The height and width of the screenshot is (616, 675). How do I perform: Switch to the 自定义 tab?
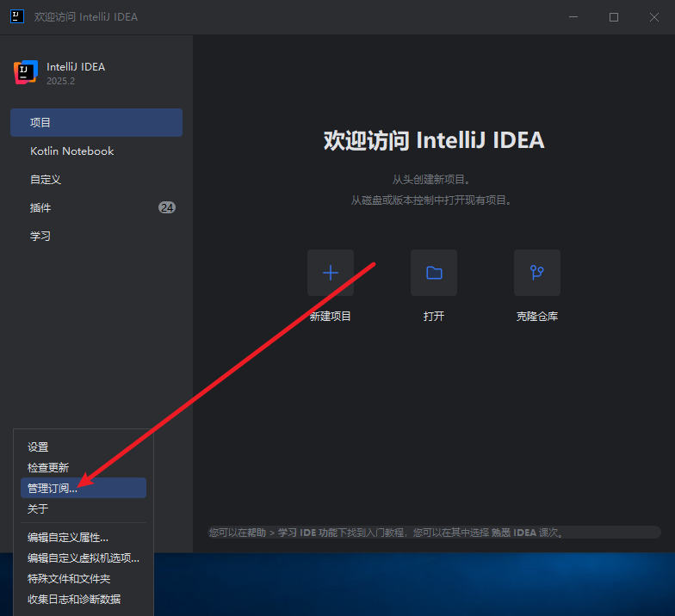tap(96, 179)
